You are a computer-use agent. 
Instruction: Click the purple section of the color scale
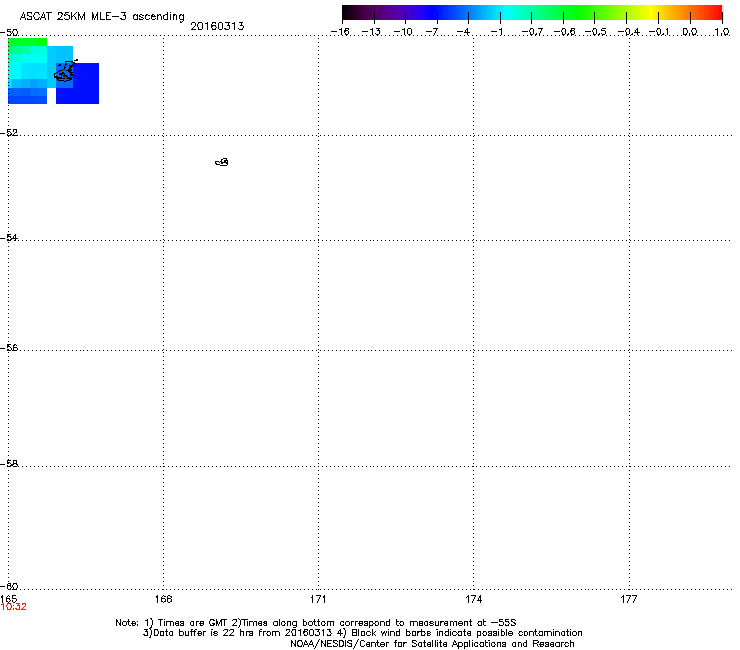tap(396, 13)
